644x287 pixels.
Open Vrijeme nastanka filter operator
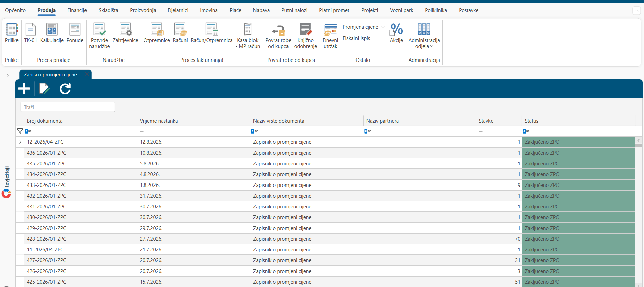tap(142, 131)
